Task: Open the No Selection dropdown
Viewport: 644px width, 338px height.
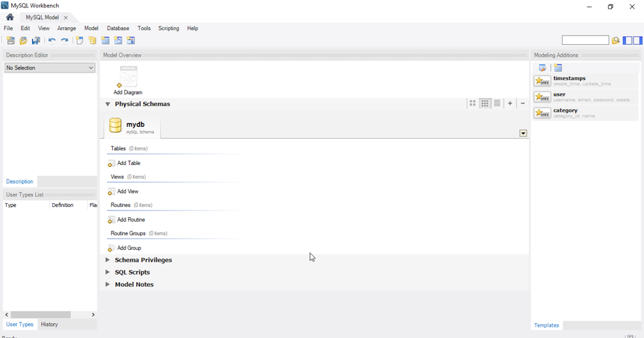Action: click(x=49, y=67)
